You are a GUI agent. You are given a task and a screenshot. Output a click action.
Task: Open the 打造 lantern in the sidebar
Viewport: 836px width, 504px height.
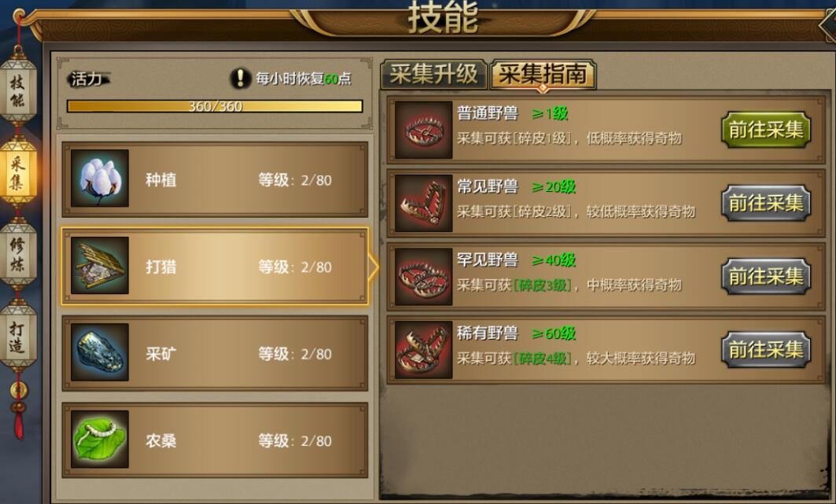pyautogui.click(x=17, y=337)
